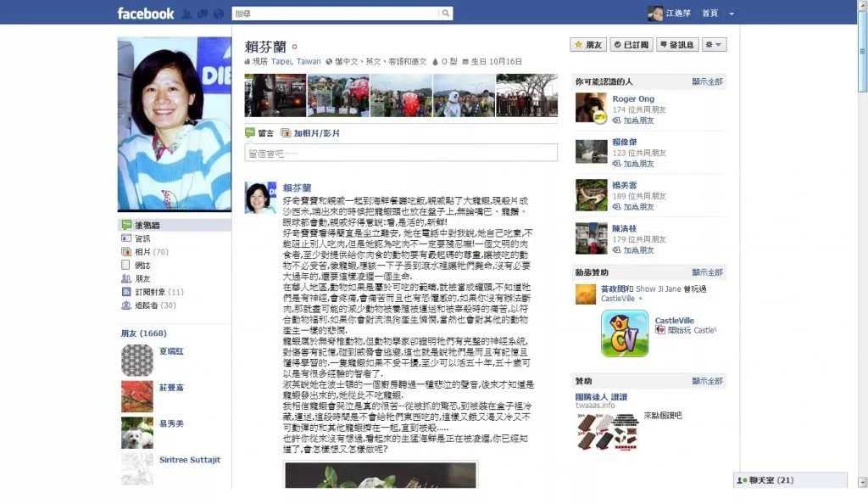Open the notifications globe icon
Viewport: 868px width, 504px height.
[x=218, y=14]
